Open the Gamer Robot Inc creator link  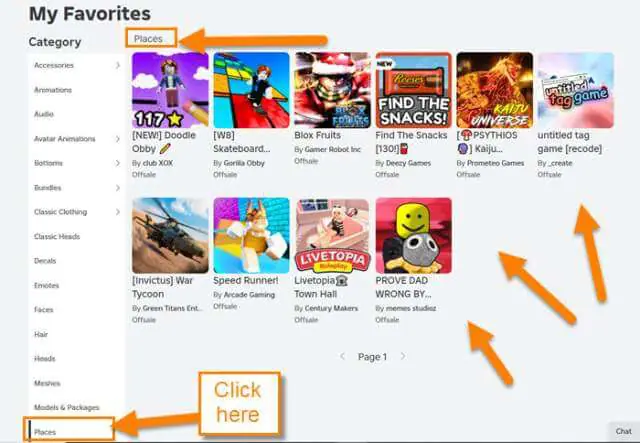tap(333, 149)
